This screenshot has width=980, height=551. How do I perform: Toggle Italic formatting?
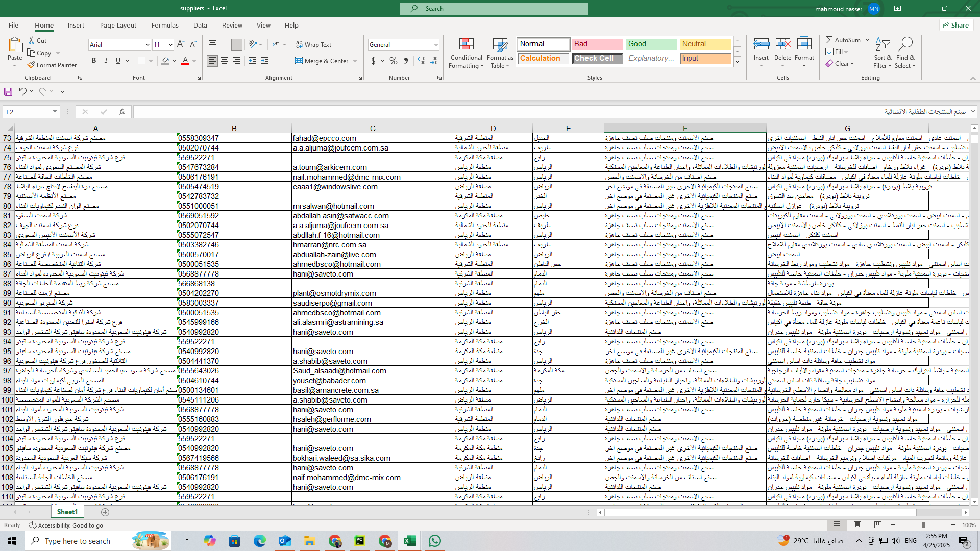tap(106, 61)
